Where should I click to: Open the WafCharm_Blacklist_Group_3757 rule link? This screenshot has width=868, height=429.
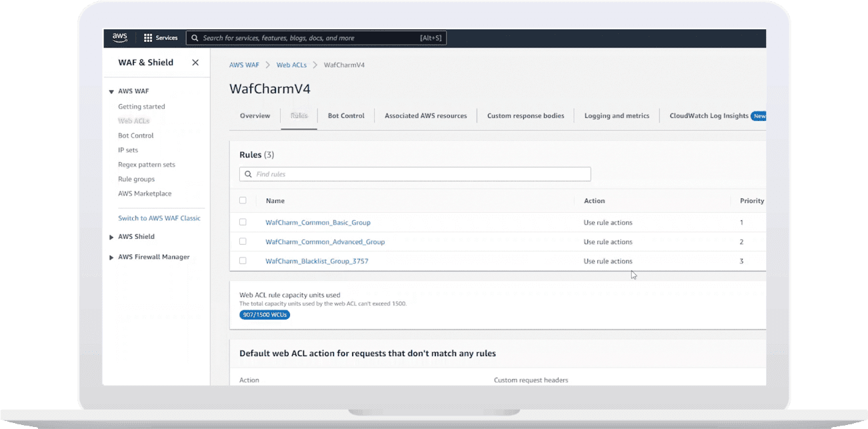[x=317, y=261]
